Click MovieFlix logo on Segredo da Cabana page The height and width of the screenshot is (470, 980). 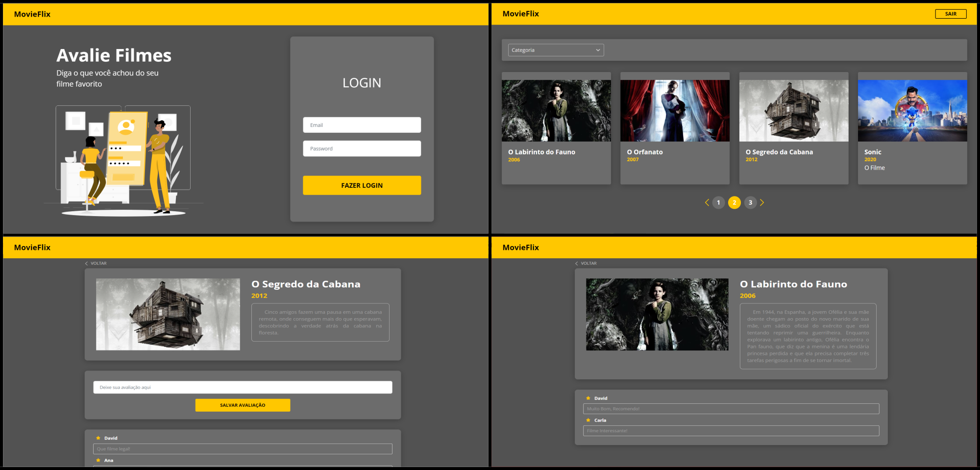tap(32, 247)
